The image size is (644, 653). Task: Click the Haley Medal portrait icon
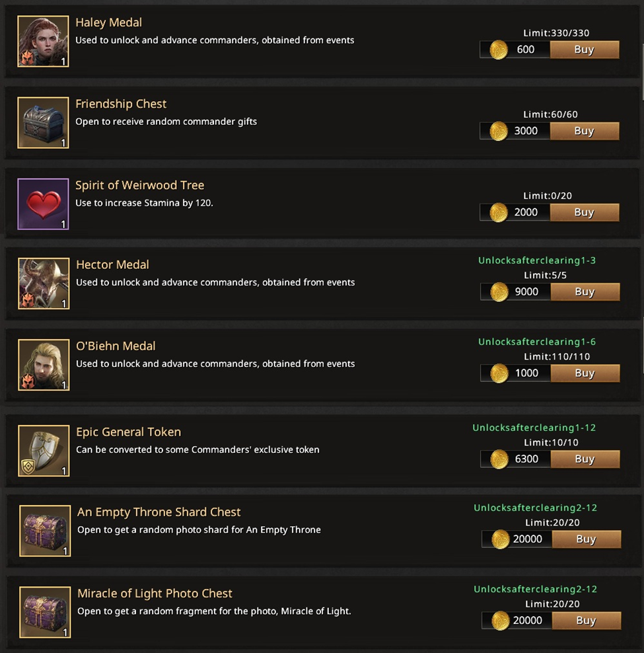coord(43,41)
